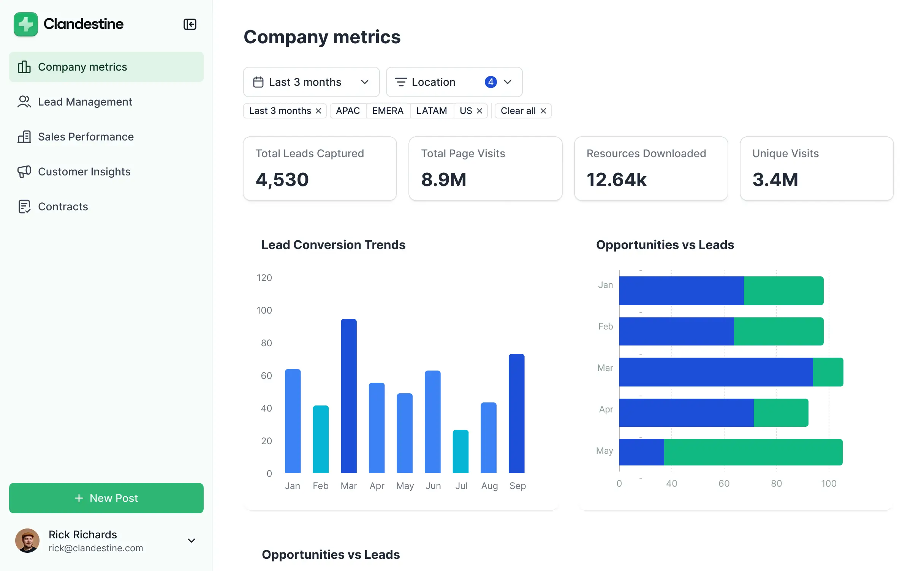Switch to Customer Insights page
The height and width of the screenshot is (571, 924).
pos(84,172)
